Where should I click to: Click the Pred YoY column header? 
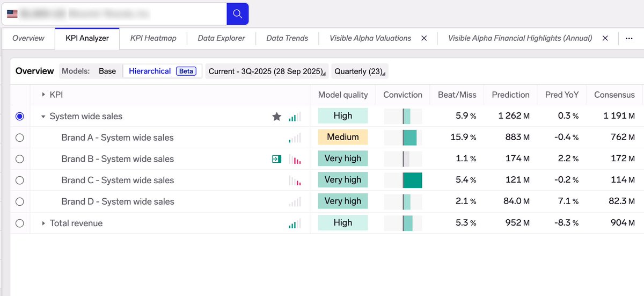(x=562, y=95)
